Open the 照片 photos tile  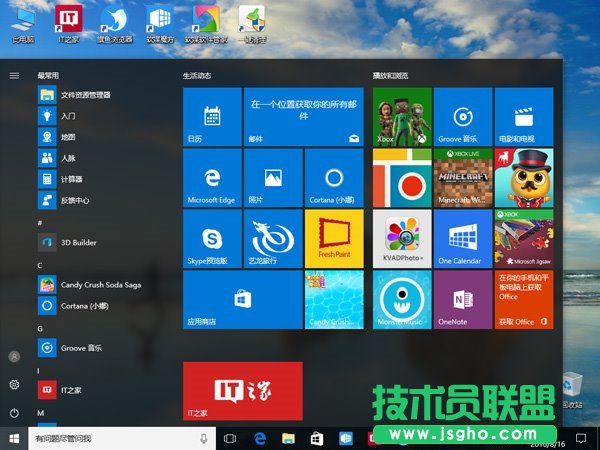273,178
